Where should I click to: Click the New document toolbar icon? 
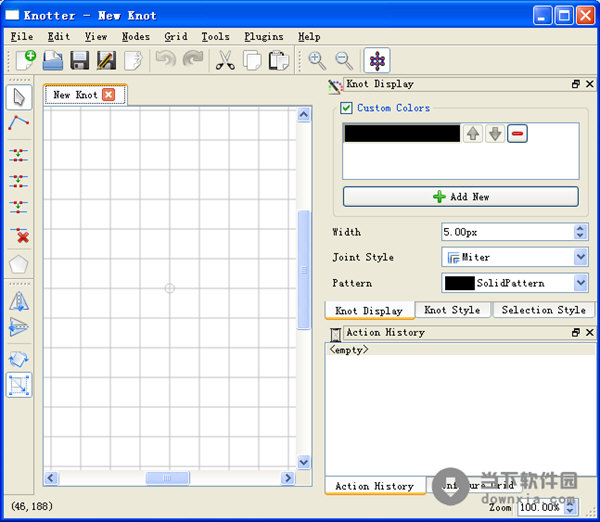26,61
